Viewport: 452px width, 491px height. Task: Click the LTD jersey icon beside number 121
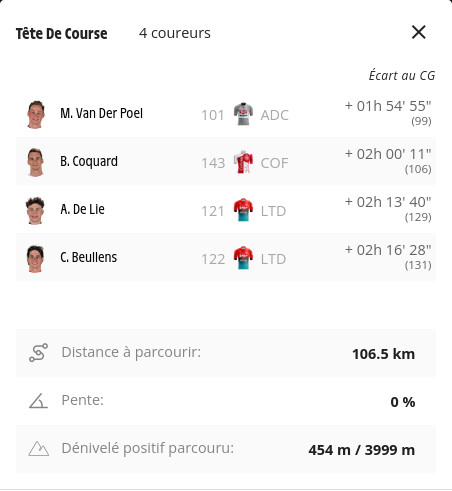pyautogui.click(x=243, y=210)
